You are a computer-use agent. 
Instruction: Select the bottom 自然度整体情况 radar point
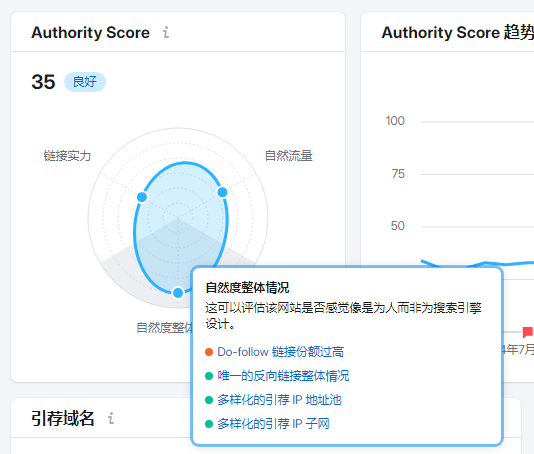(x=178, y=293)
